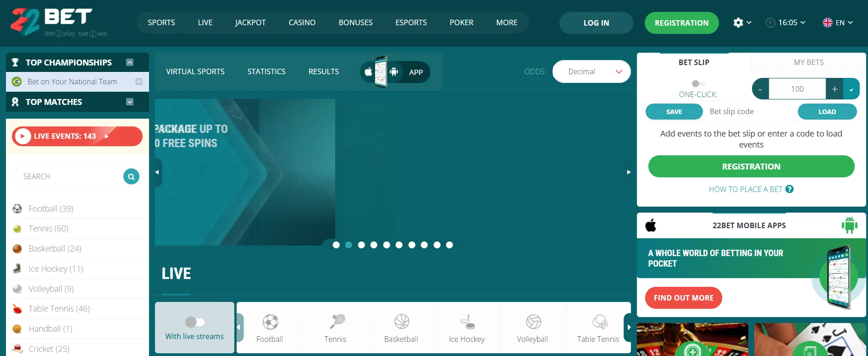This screenshot has width=868, height=356.
Task: Switch to the MY BETS tab
Action: tap(809, 62)
